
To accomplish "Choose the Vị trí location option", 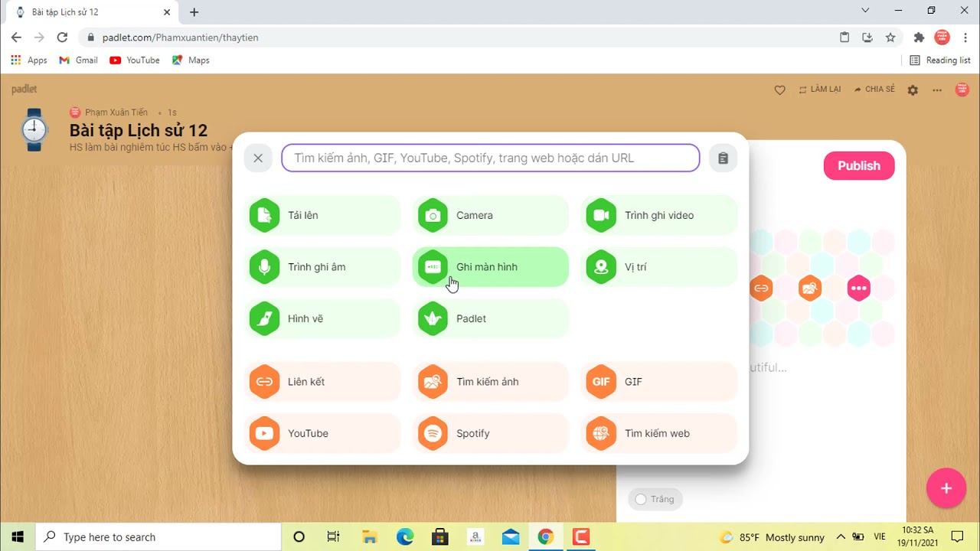I will coord(659,267).
